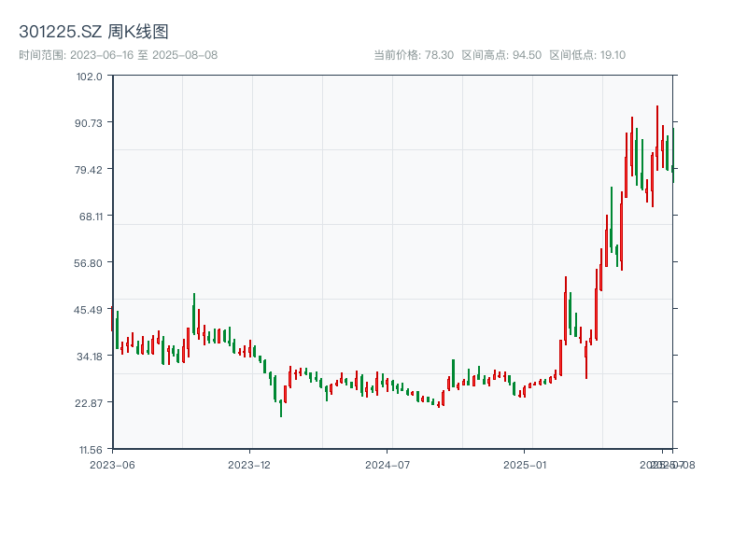Click the period high 区间高点: 94.50
This screenshot has height=560, width=747.
tap(501, 55)
